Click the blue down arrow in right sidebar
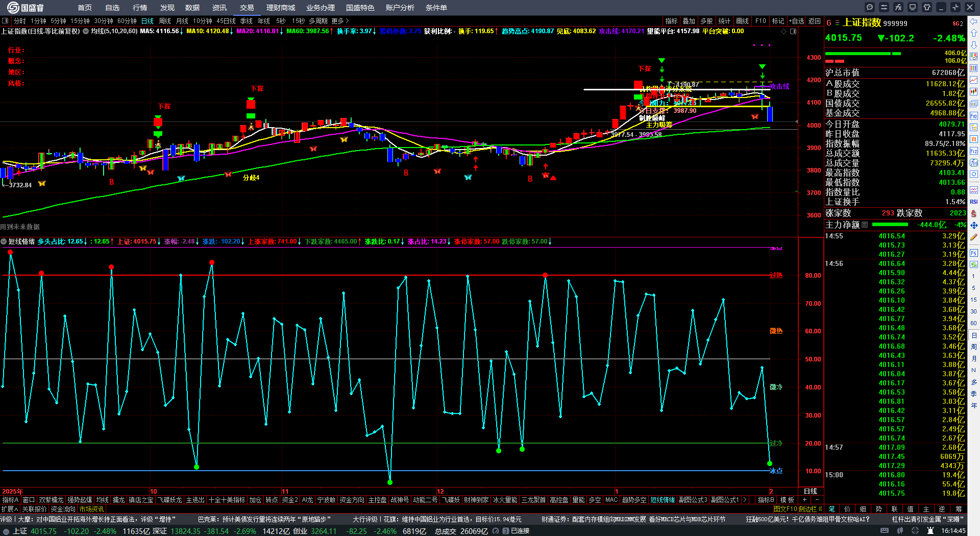This screenshot has width=980, height=536. 974,45
